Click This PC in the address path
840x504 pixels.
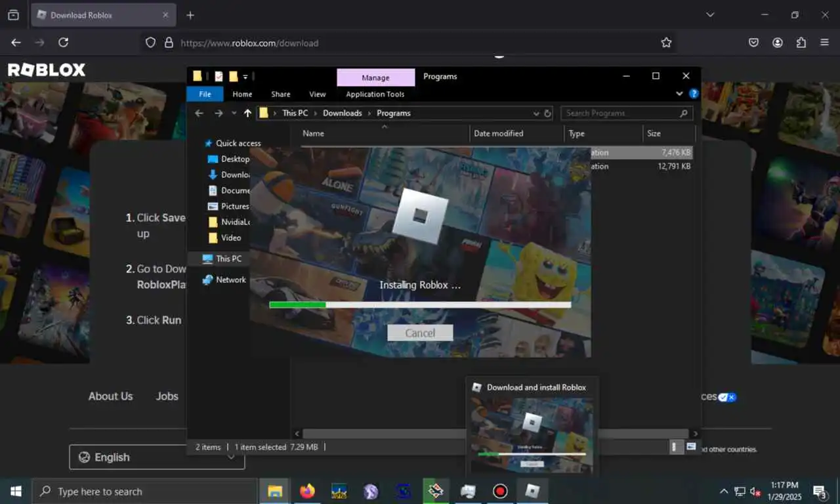(x=295, y=113)
